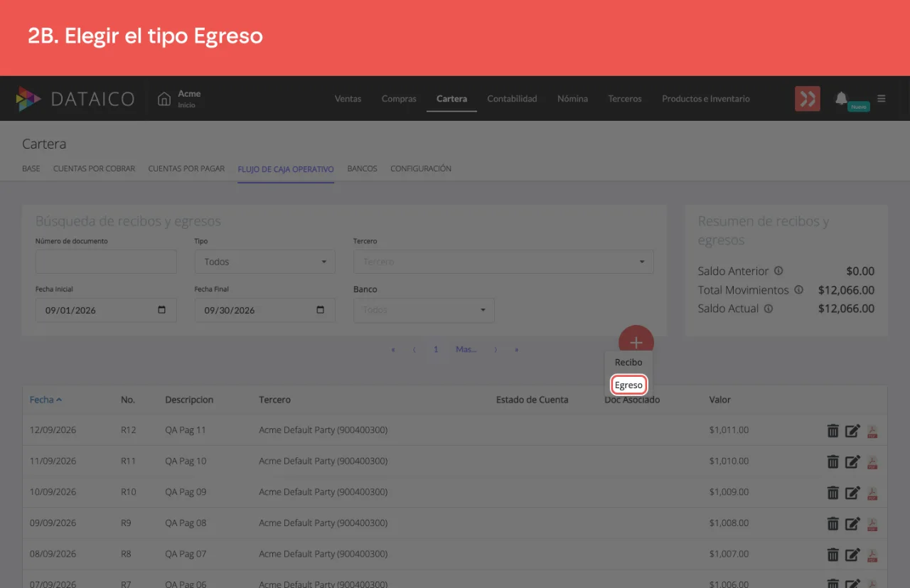Click info icon next to Saldo Anterior
This screenshot has width=910, height=588.
[778, 271]
